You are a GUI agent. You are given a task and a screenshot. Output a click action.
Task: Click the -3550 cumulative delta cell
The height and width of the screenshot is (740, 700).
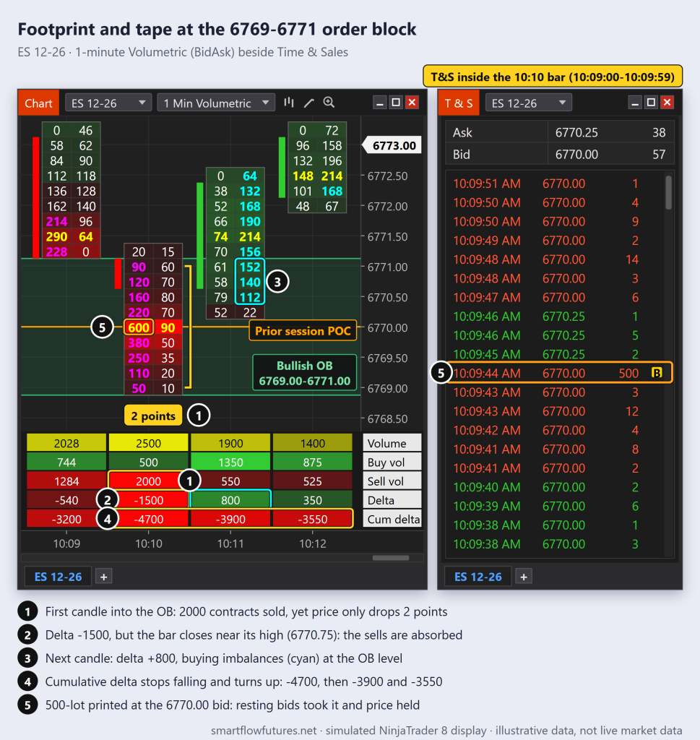coord(312,519)
